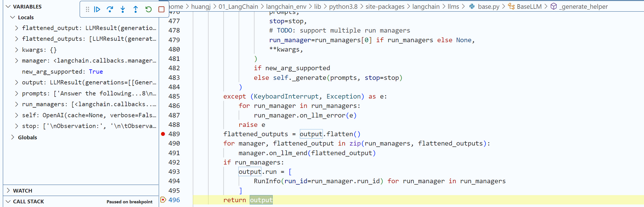Click the Step Over debug icon
This screenshot has width=644, height=207.
[110, 9]
